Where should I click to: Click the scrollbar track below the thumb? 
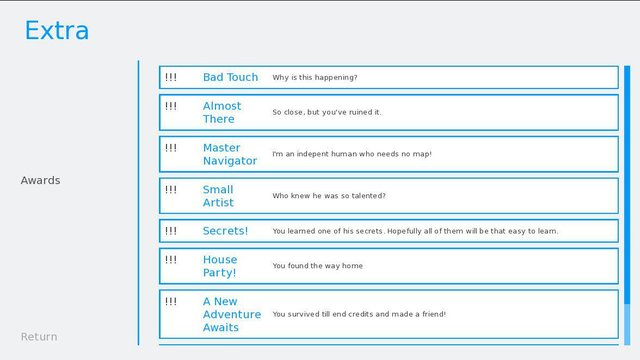(627, 324)
